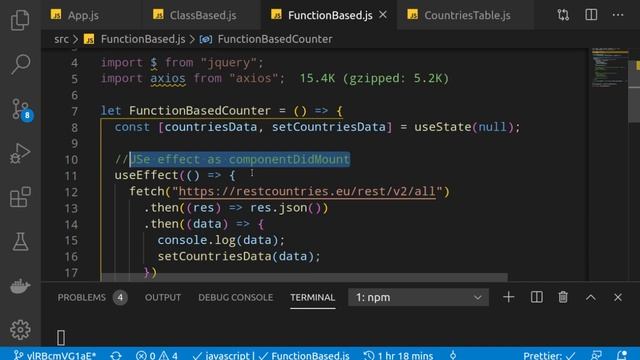Click the 1 hr 18 mins time tracker
Viewport: 640px width, 360px height.
(x=399, y=355)
